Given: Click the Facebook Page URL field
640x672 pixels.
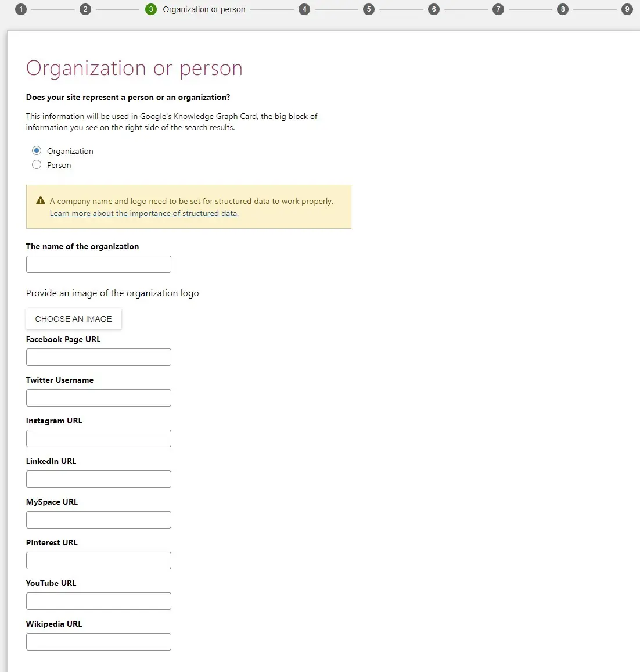Looking at the screenshot, I should 99,357.
